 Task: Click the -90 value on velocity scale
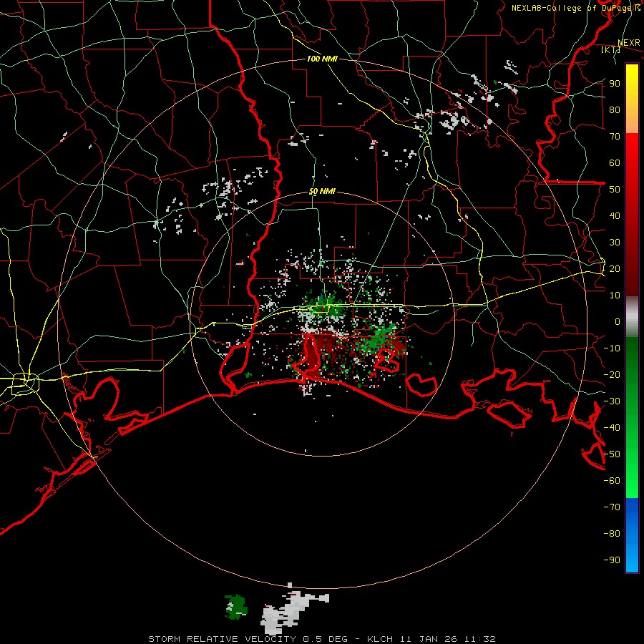click(x=612, y=560)
